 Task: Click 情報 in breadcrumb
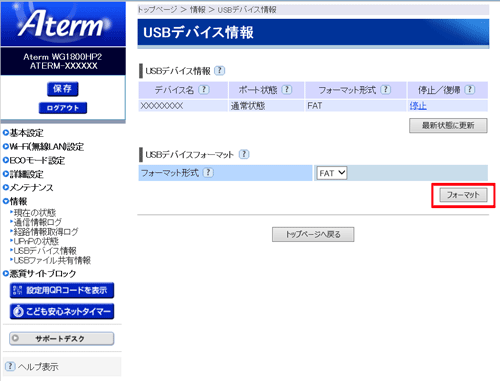(x=198, y=10)
